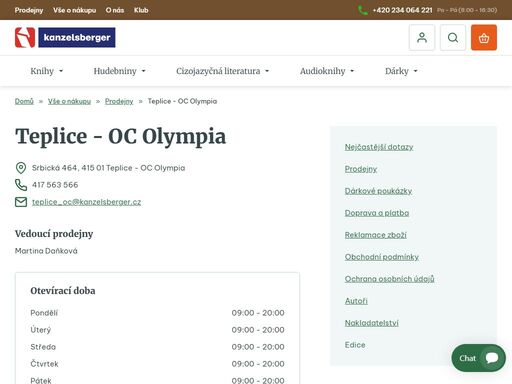The width and height of the screenshot is (512, 384).
Task: Open Obchodní podmínky sidebar link
Action: (382, 257)
